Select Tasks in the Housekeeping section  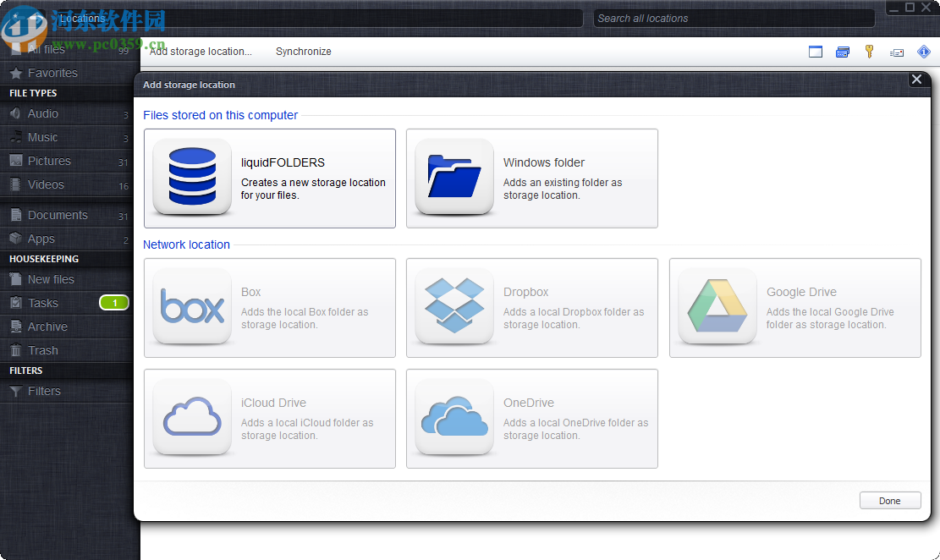point(43,303)
